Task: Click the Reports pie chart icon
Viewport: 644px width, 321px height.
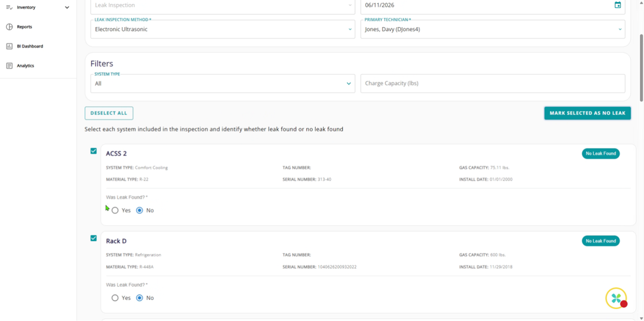Action: click(9, 26)
